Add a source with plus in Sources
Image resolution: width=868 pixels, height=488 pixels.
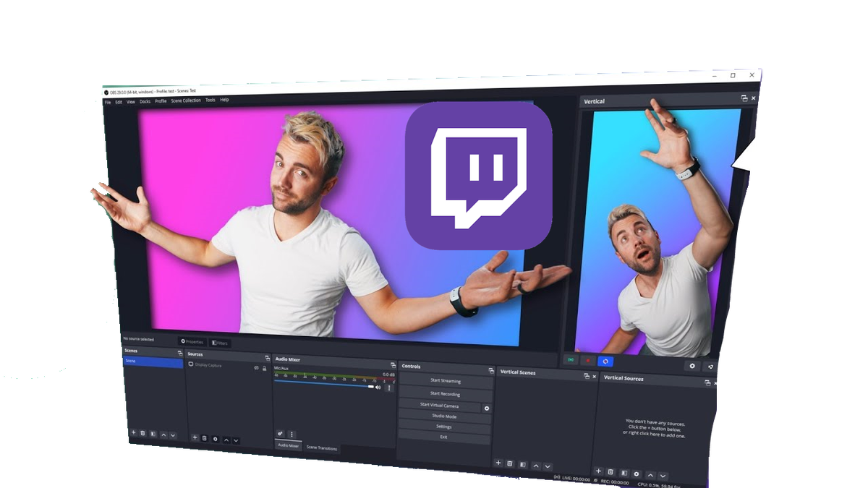pos(195,437)
